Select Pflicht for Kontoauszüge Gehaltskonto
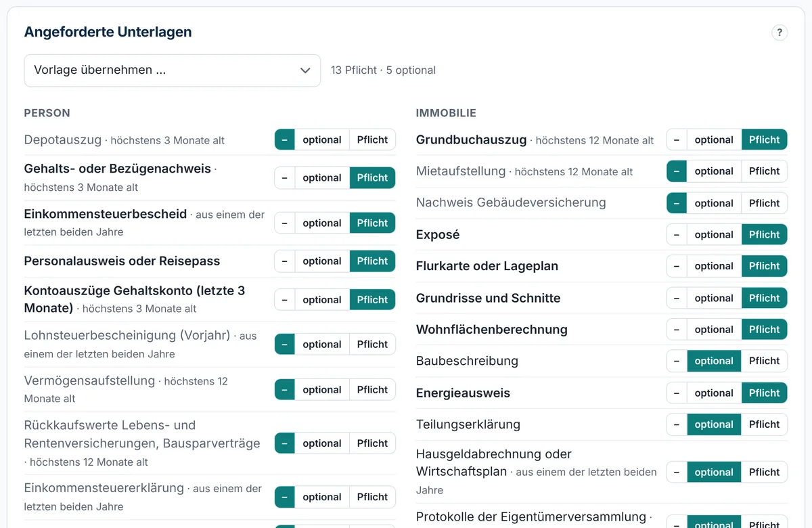This screenshot has height=528, width=812. pyautogui.click(x=372, y=300)
